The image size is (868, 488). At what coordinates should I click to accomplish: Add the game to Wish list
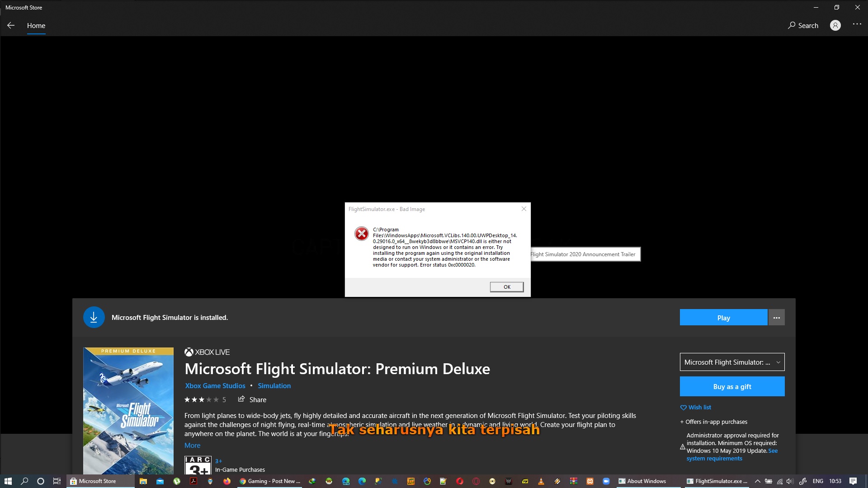(x=696, y=408)
